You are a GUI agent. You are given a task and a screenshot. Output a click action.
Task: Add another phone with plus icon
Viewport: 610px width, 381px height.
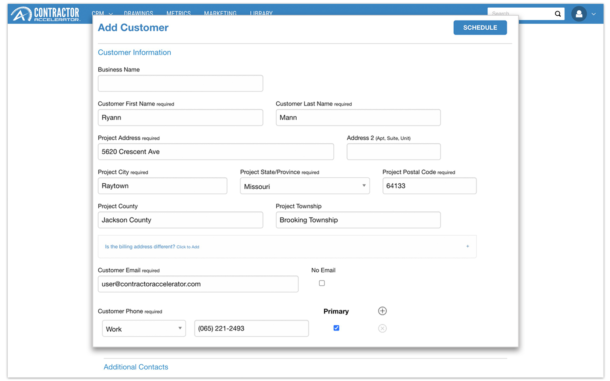pyautogui.click(x=382, y=311)
